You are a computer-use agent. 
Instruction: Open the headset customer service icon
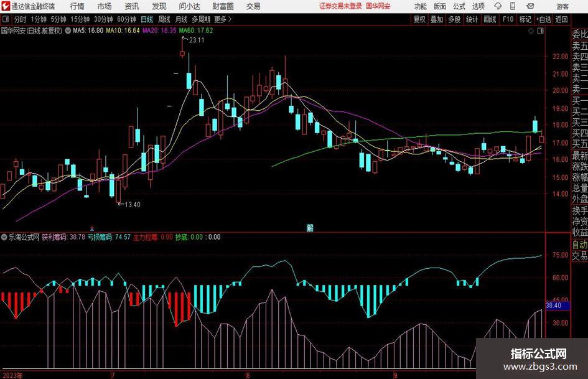click(x=498, y=6)
